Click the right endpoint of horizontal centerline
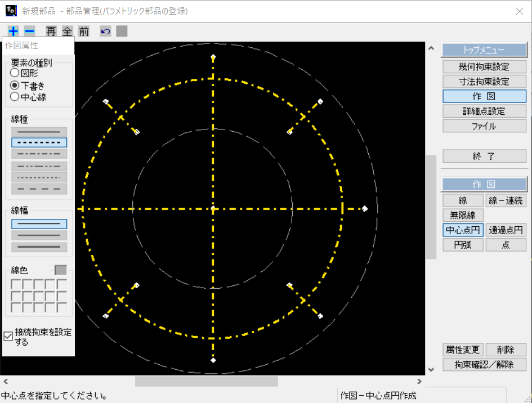This screenshot has height=403, width=532. pyautogui.click(x=365, y=209)
